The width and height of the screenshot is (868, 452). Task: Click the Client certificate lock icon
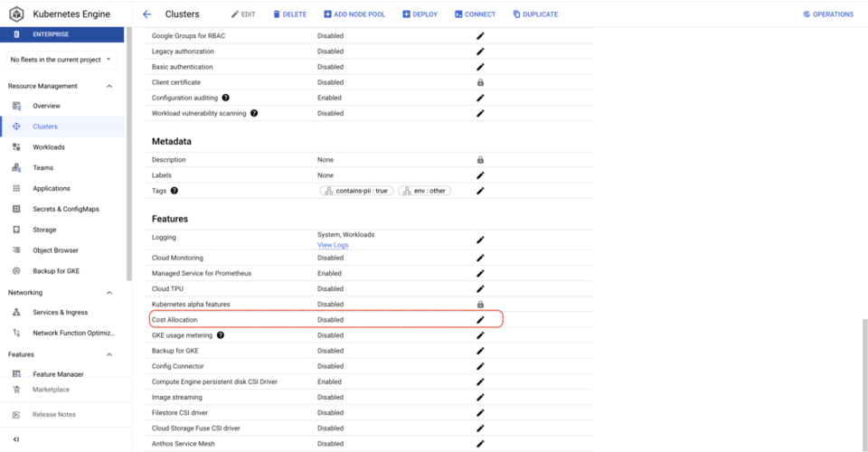point(480,82)
